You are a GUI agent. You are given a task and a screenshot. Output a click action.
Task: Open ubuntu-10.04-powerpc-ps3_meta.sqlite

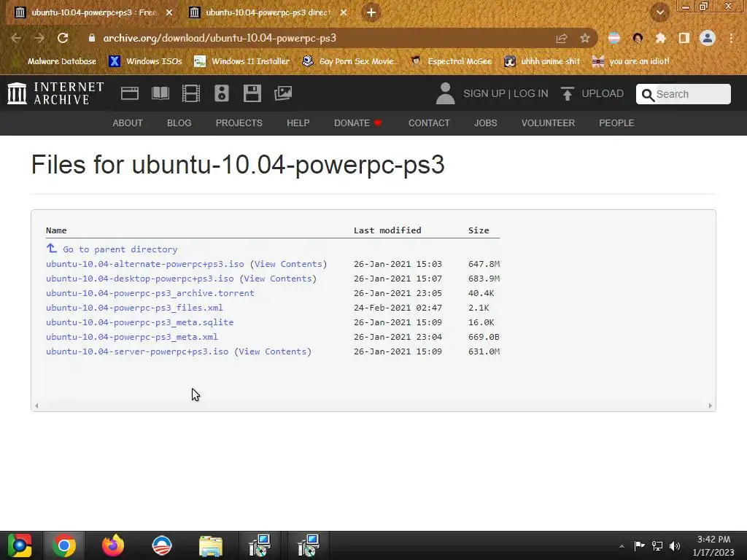coord(139,322)
